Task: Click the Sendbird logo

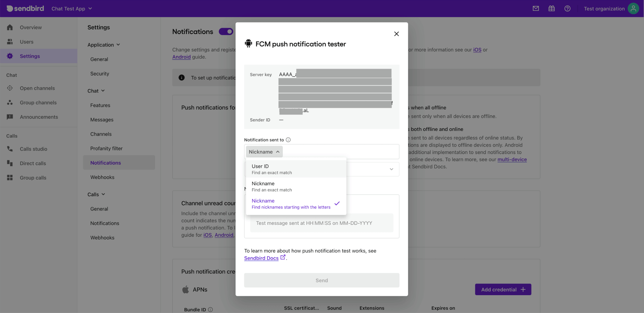Action: point(25,8)
